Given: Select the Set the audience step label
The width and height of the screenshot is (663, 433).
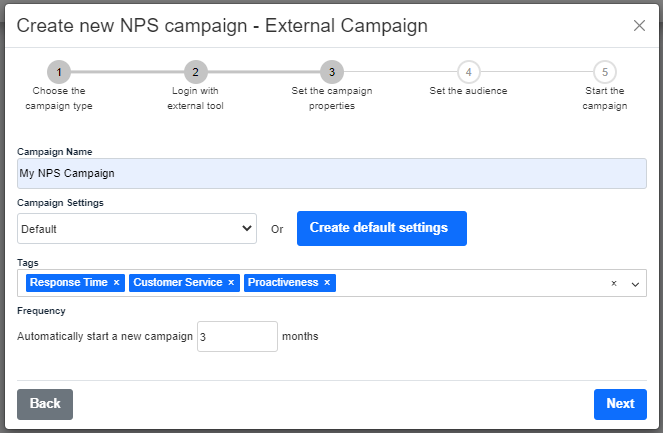Looking at the screenshot, I should click(468, 91).
